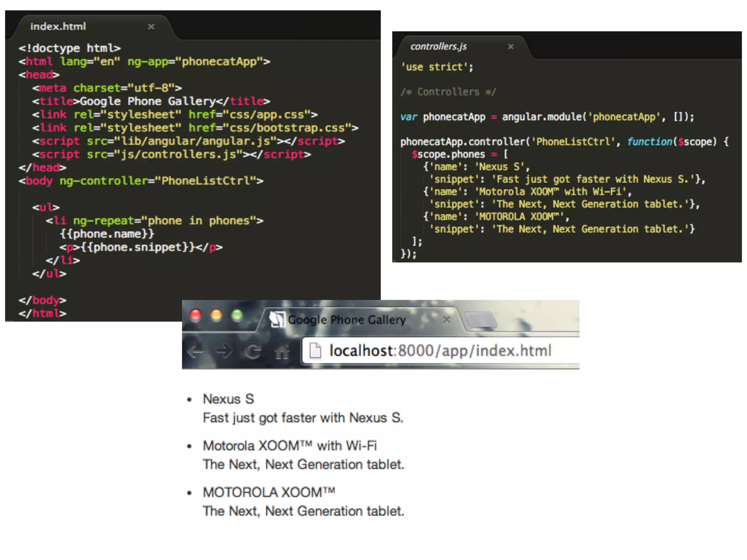Viewport: 747px width, 560px height.
Task: Click the browser back arrow button
Action: pos(195,351)
